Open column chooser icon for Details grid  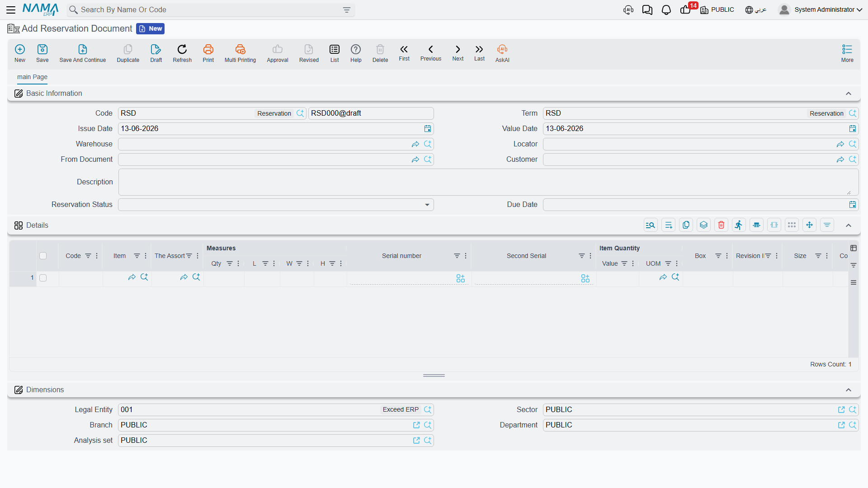[x=854, y=248]
